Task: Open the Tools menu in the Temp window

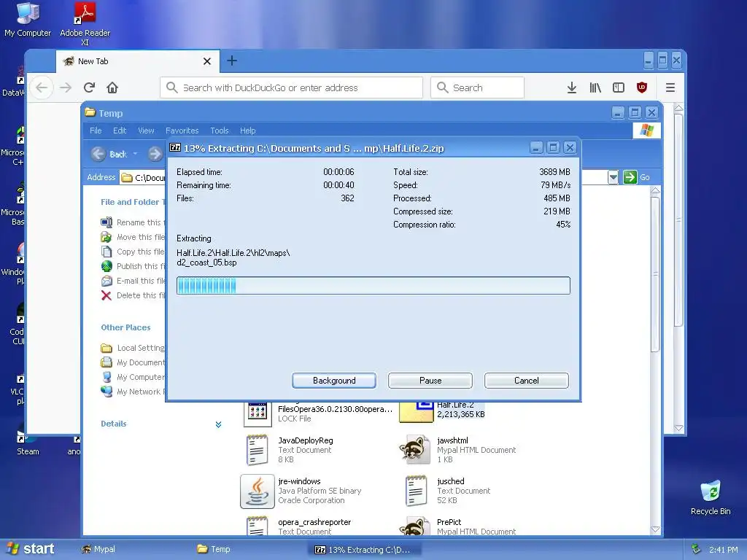Action: coord(219,131)
